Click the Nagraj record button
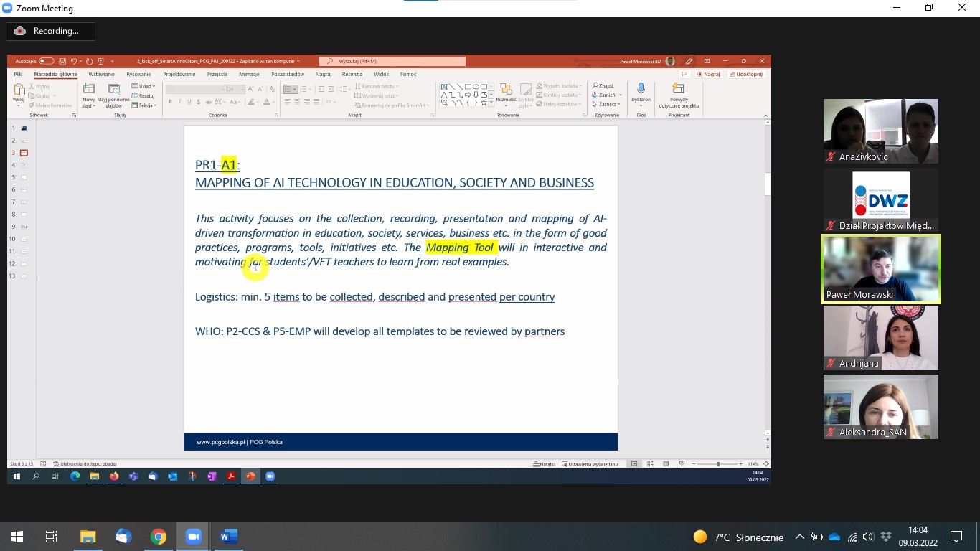 point(709,74)
